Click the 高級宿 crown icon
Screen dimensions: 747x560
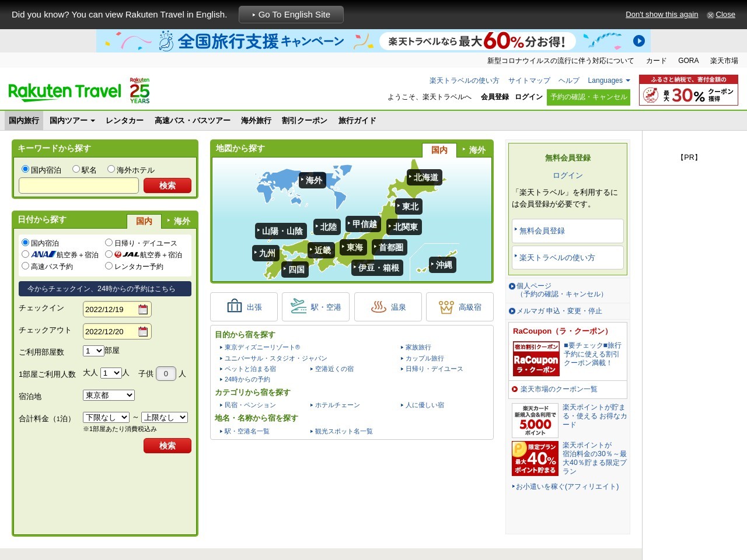tap(446, 307)
